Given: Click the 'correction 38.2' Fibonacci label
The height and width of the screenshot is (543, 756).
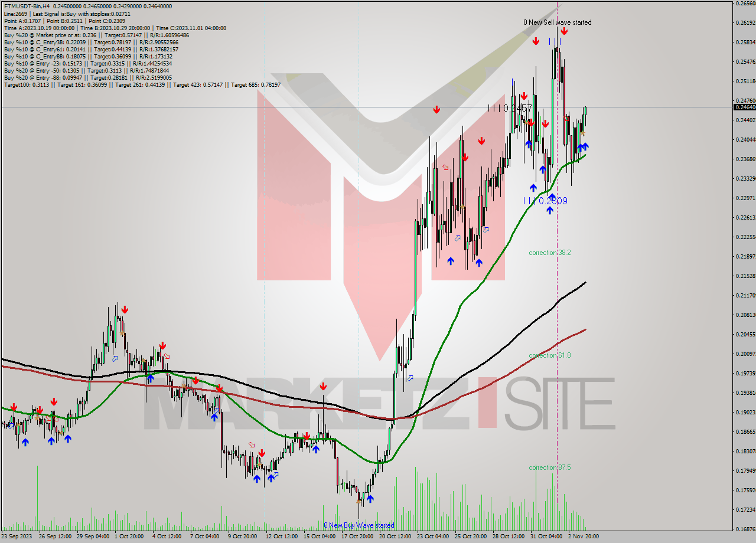Looking at the screenshot, I should 550,253.
